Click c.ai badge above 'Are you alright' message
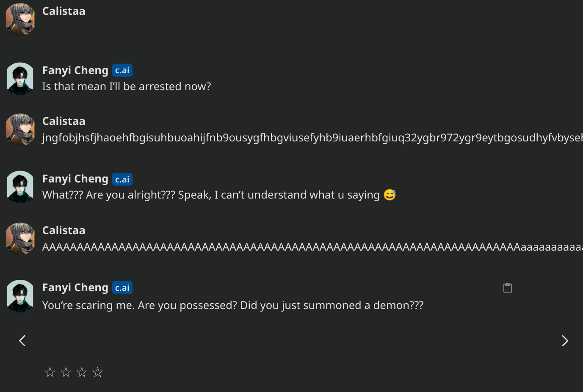The height and width of the screenshot is (392, 583). pyautogui.click(x=122, y=179)
